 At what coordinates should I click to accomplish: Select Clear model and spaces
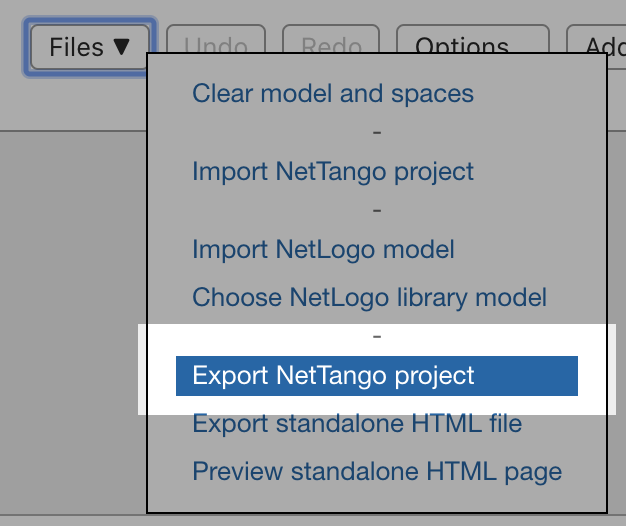(333, 94)
